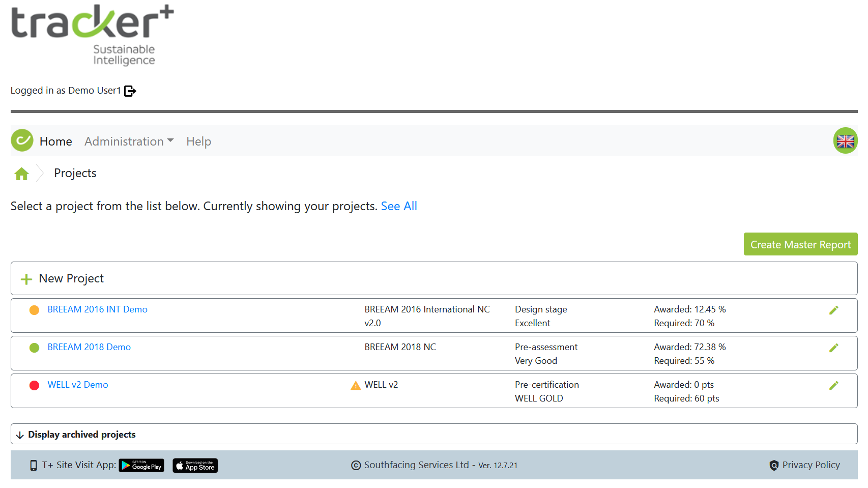Click the Projects breadcrumb
The height and width of the screenshot is (488, 868).
(75, 173)
